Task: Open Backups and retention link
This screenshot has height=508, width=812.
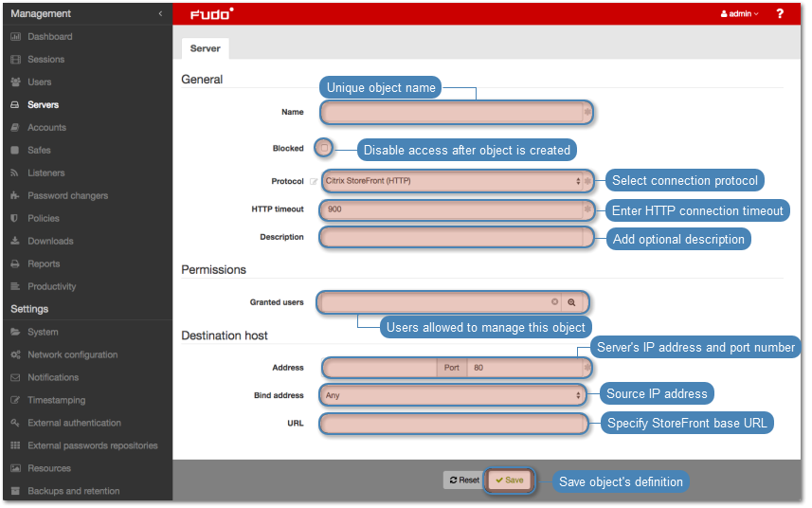Action: (74, 491)
